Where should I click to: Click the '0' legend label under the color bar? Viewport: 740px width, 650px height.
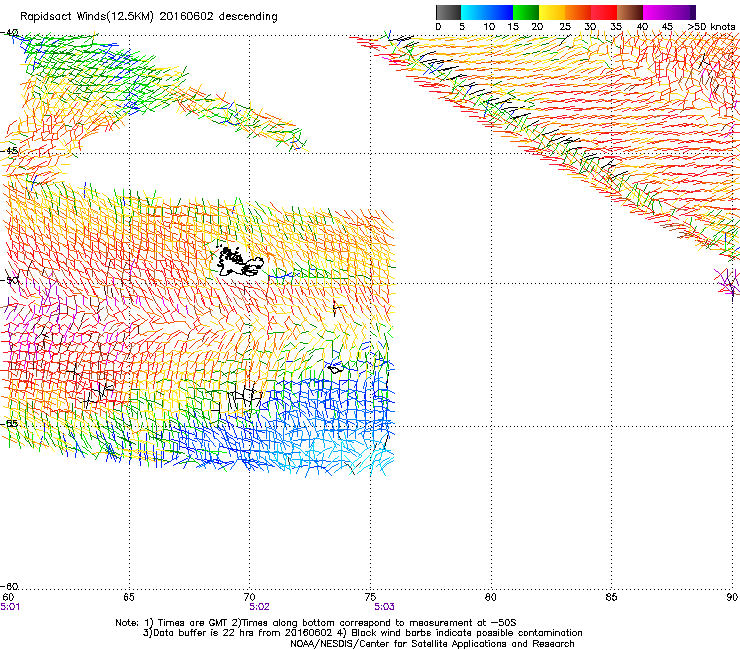point(438,27)
